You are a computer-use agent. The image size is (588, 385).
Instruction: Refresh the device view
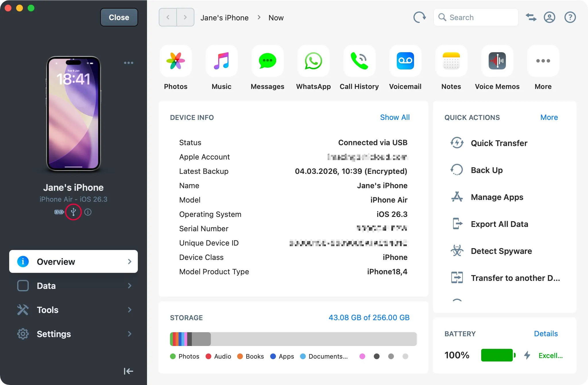coord(419,17)
